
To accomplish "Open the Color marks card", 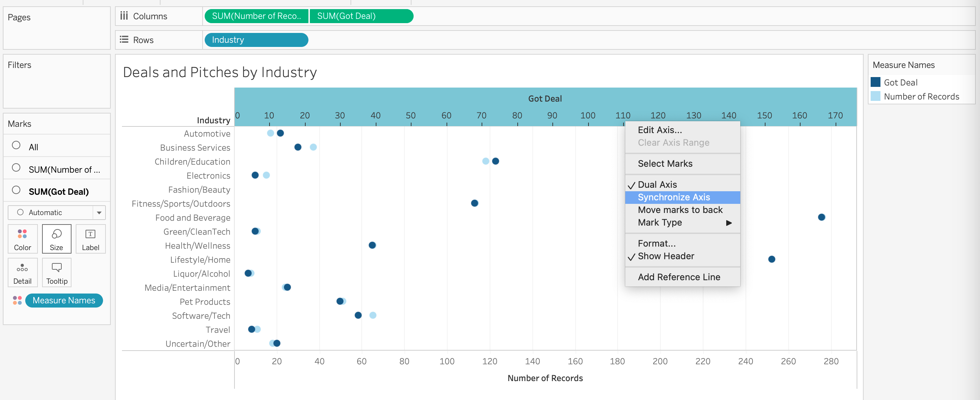I will pos(22,239).
